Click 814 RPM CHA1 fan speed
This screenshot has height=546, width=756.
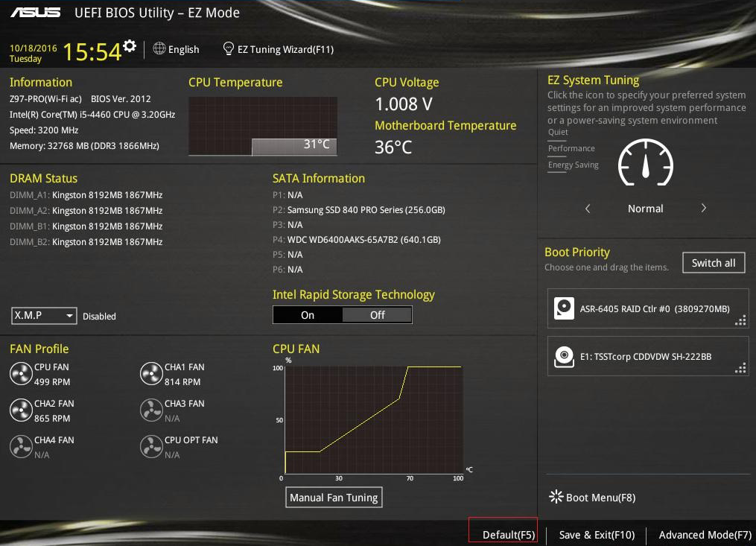182,381
